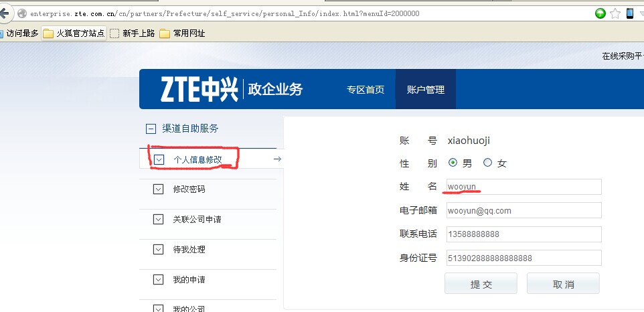The width and height of the screenshot is (644, 312).
Task: Expand the 修改密码 chevron box
Action: (x=158, y=189)
